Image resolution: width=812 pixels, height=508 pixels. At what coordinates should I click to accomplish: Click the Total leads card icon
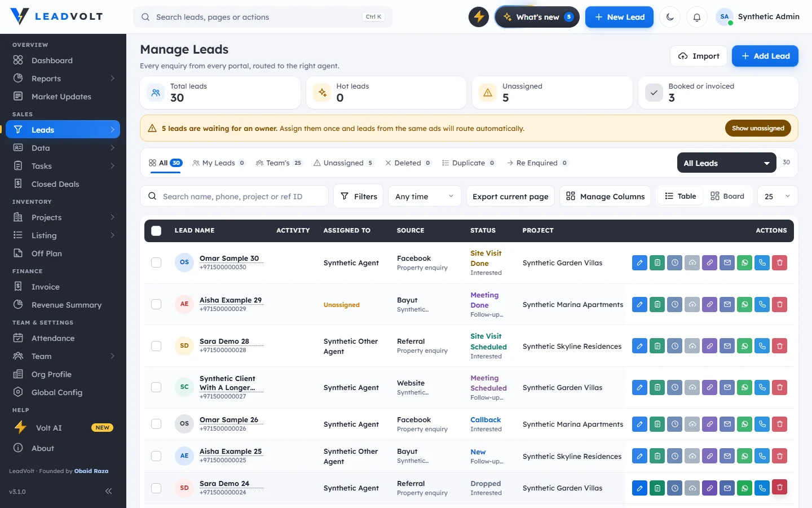[156, 93]
